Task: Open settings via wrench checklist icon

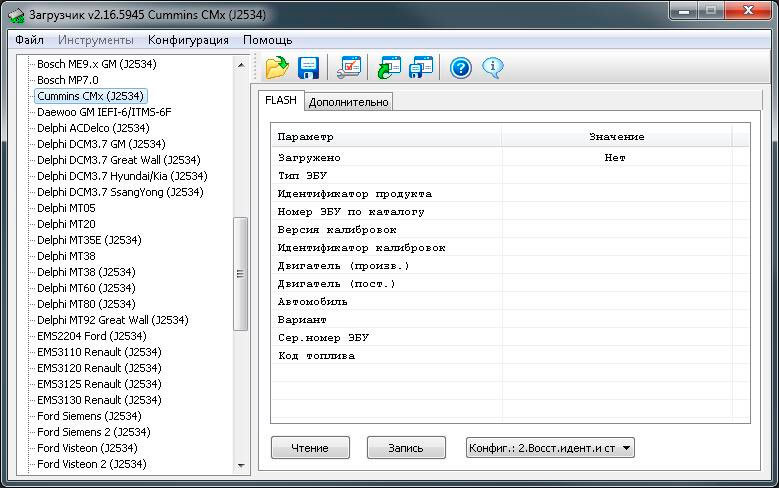Action: click(x=349, y=68)
